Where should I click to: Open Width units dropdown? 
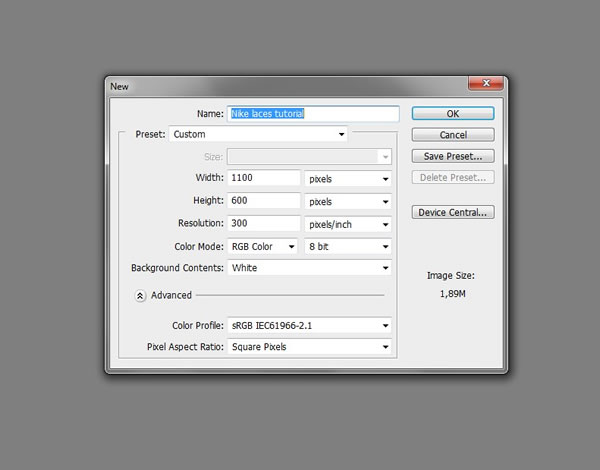(x=348, y=179)
